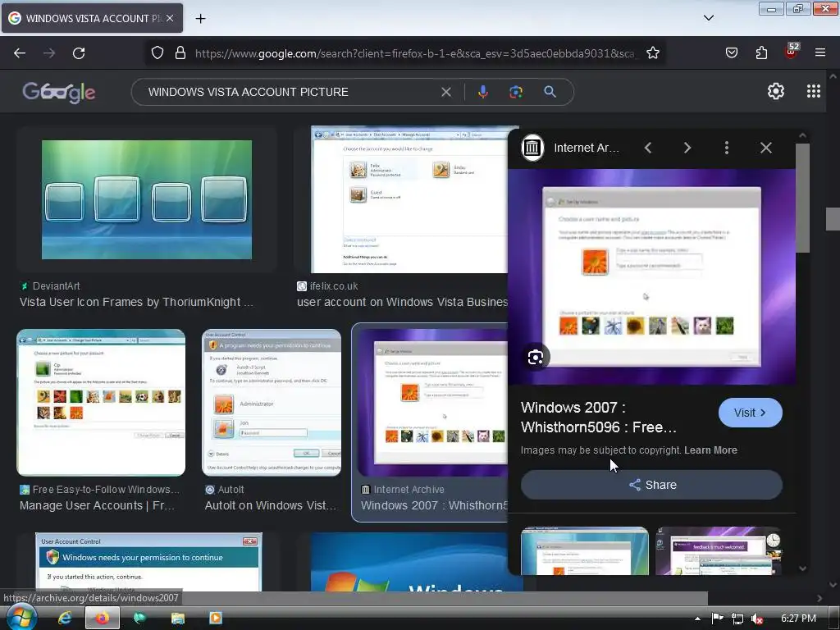Click AutoIt on Windows Vist caption
Image resolution: width=840 pixels, height=630 pixels.
click(x=271, y=505)
